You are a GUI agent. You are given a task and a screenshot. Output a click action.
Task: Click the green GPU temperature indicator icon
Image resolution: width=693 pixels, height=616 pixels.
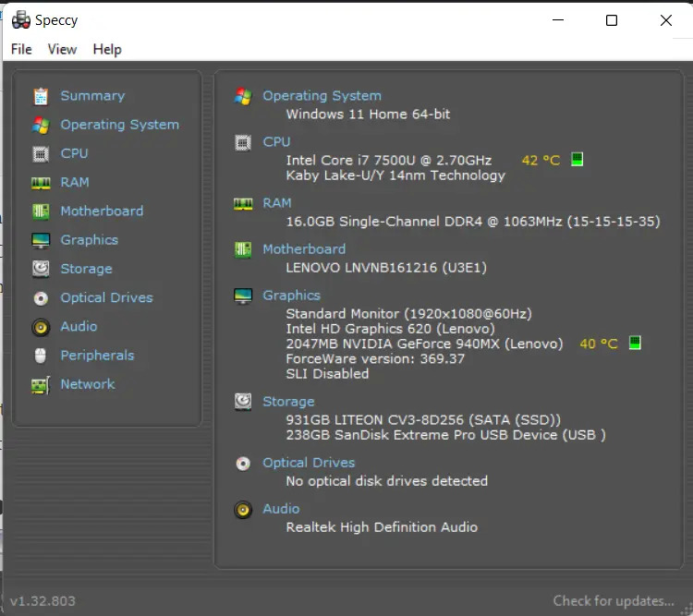click(635, 343)
